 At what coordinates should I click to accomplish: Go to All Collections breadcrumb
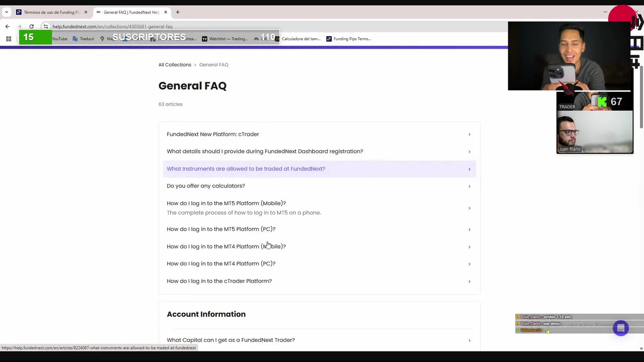tap(175, 64)
